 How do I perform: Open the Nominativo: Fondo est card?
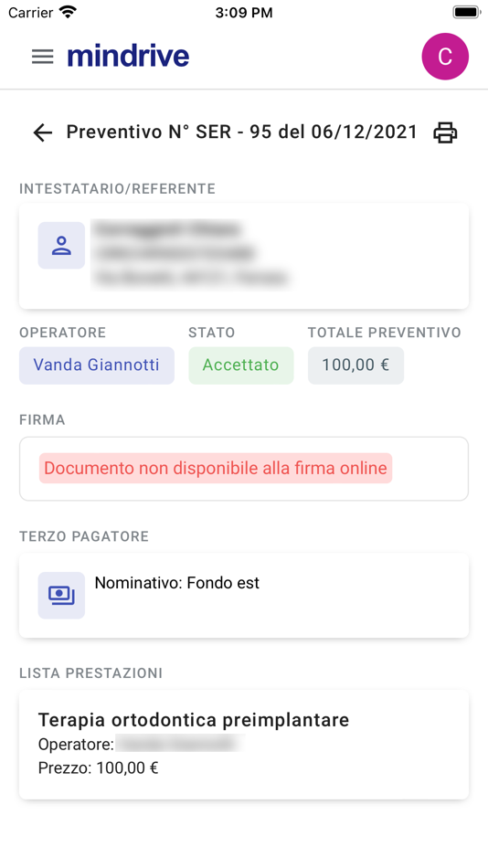(x=244, y=596)
